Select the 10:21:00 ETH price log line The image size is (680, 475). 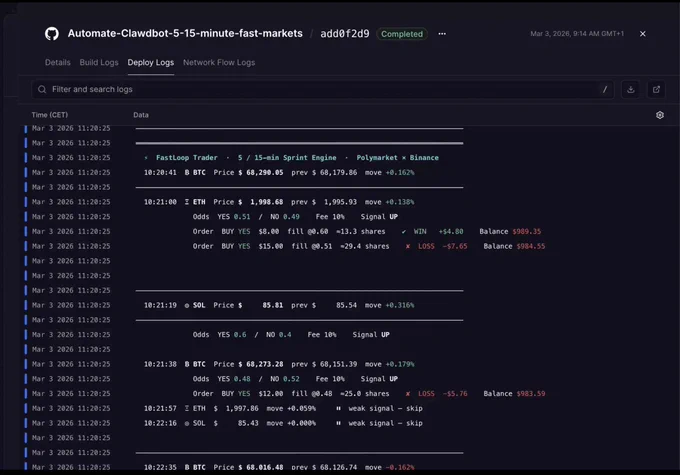click(x=279, y=202)
